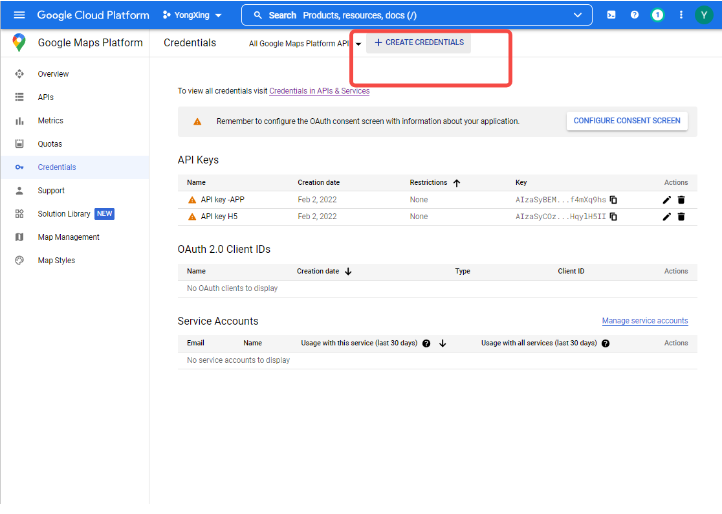Screen dimensions: 722x514
Task: Edit the API key H5
Action: pos(666,216)
